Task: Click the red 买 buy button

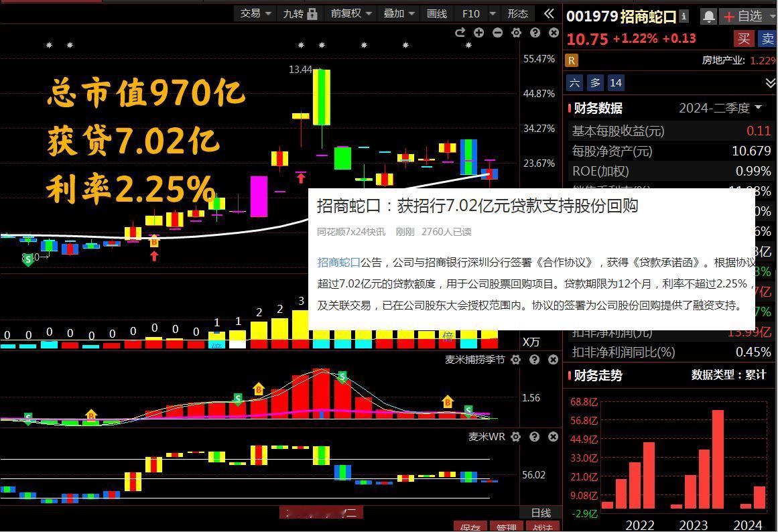Action: [x=743, y=39]
